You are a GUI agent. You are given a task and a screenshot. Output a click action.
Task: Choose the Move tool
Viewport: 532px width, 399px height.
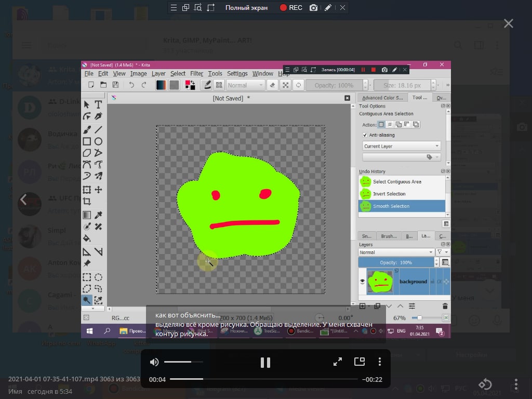[98, 190]
